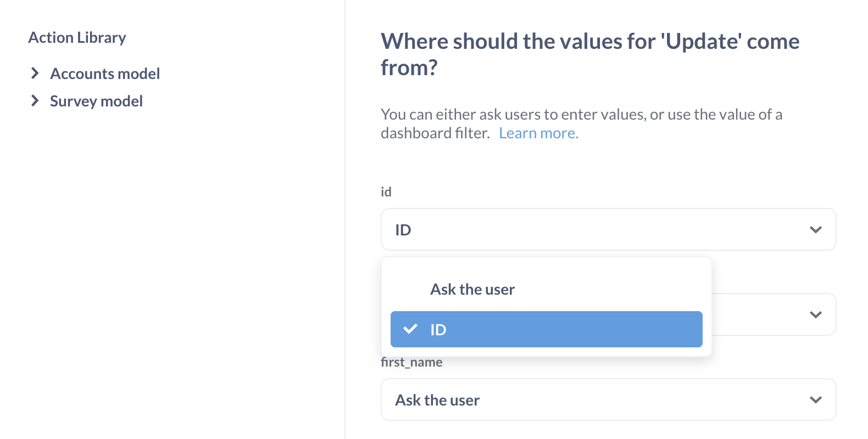Select the Survey model label

click(x=96, y=101)
